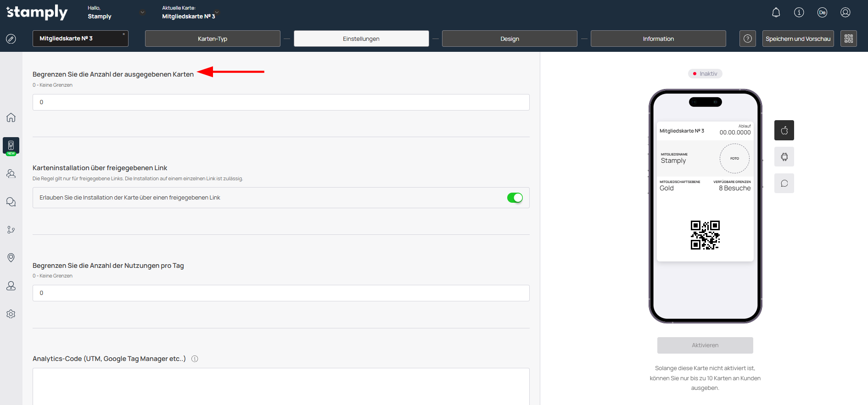Viewport: 868px width, 405px height.
Task: Click the QR code icon button
Action: click(x=848, y=39)
